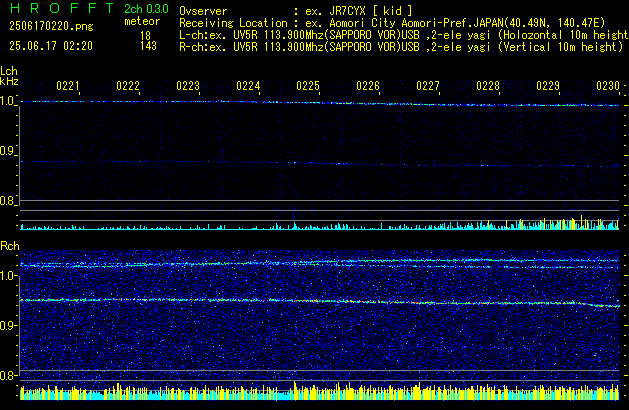Select the 0230 time marker
The height and width of the screenshot is (410, 629).
tap(608, 86)
